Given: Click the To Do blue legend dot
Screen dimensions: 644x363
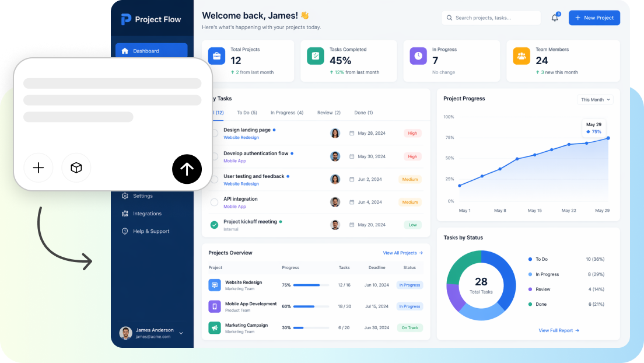Looking at the screenshot, I should pos(530,259).
